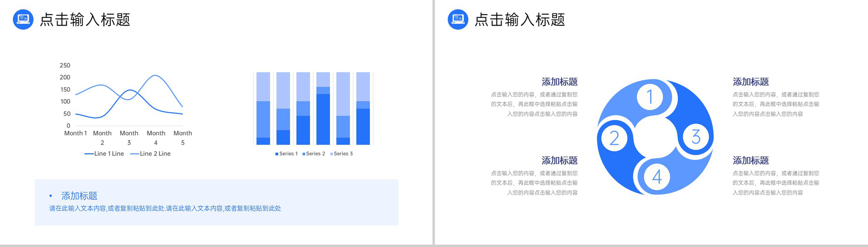Select the Line 2 Line legend entry
Image resolution: width=868 pixels, height=247 pixels.
point(150,154)
